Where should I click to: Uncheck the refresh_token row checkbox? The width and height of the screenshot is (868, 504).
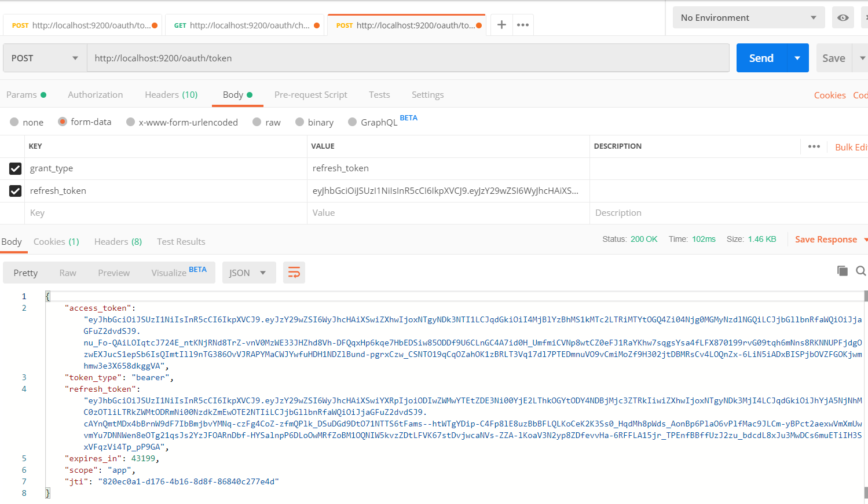coord(16,191)
